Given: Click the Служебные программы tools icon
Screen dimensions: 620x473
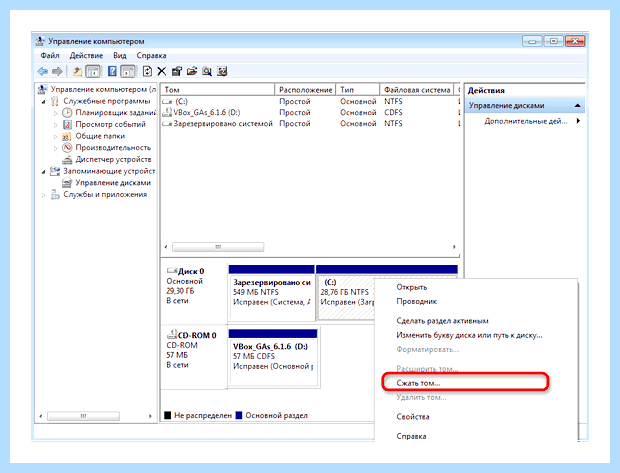Looking at the screenshot, I should click(x=55, y=101).
